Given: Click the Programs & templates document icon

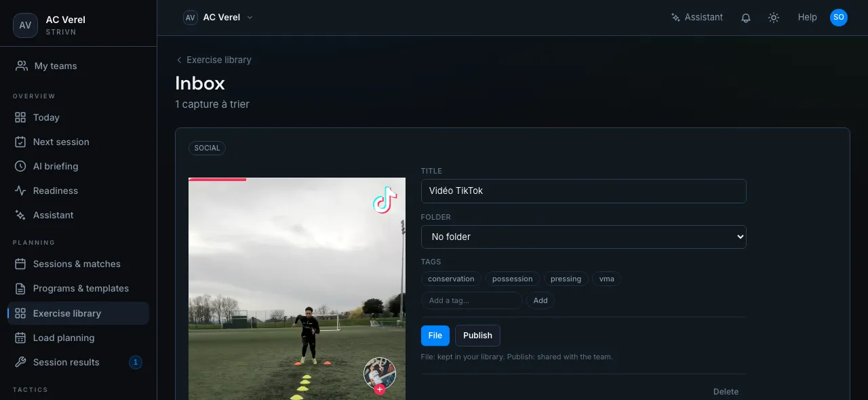Looking at the screenshot, I should pyautogui.click(x=20, y=288).
